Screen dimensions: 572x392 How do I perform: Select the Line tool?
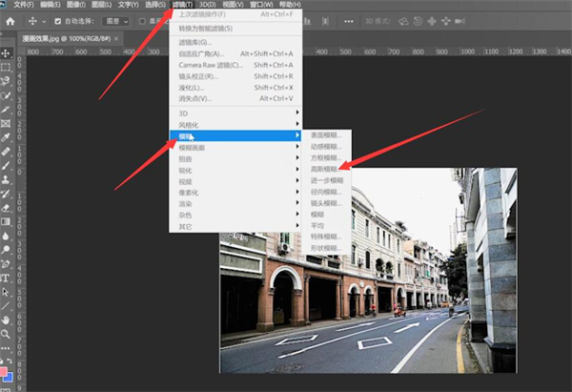[6, 306]
